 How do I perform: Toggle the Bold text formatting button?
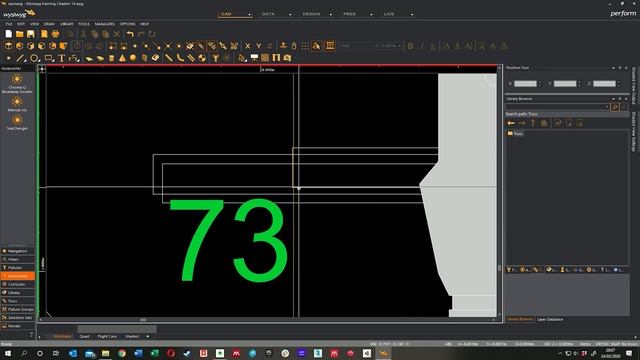411,46
